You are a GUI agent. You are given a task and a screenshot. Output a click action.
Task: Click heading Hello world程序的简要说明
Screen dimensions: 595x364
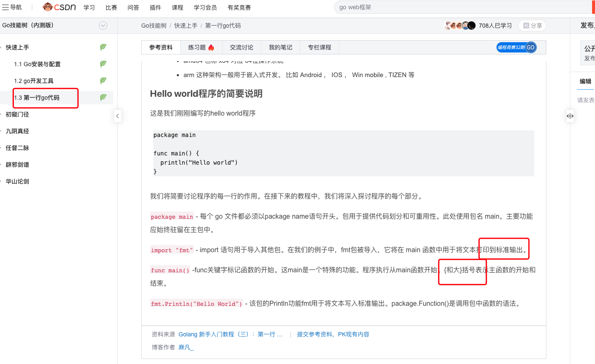(206, 93)
